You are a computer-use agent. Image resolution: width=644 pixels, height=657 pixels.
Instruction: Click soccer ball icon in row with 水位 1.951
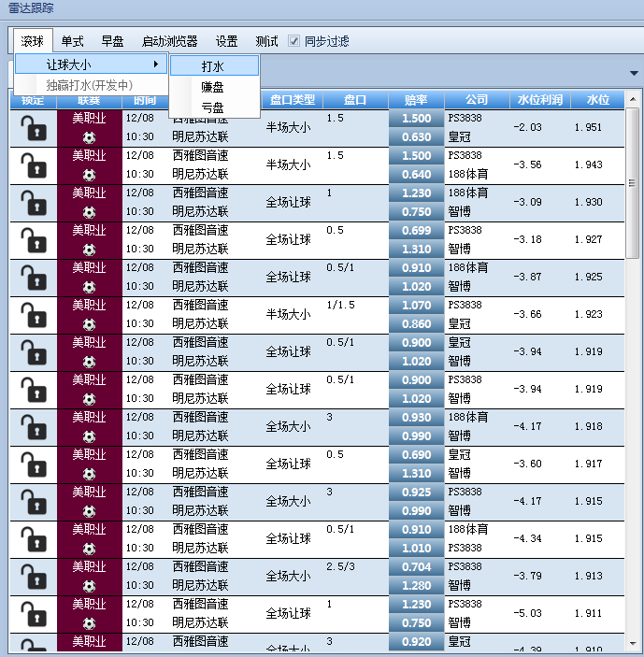(x=89, y=137)
